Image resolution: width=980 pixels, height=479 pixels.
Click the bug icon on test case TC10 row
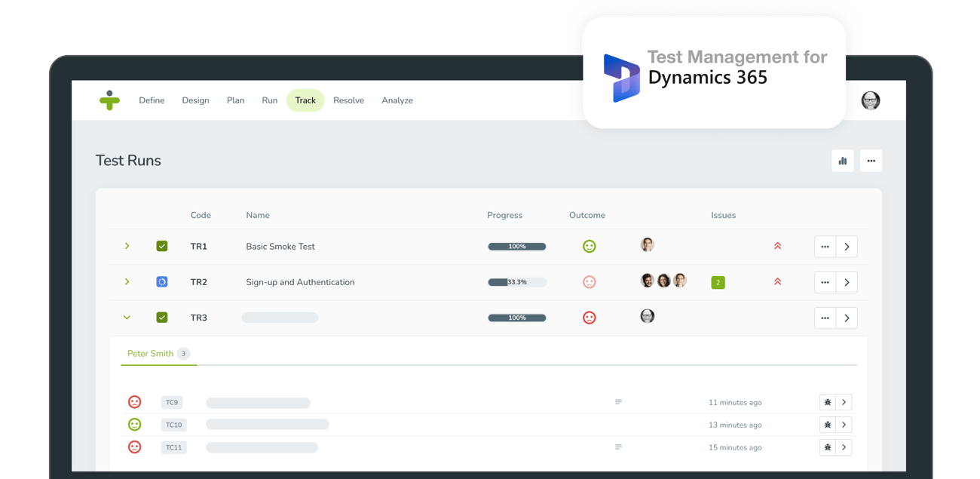point(826,425)
